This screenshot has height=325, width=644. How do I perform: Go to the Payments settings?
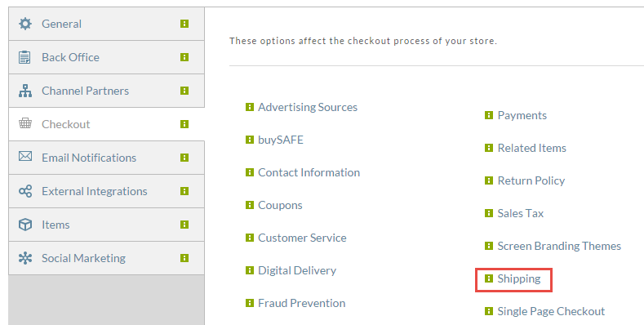[522, 115]
